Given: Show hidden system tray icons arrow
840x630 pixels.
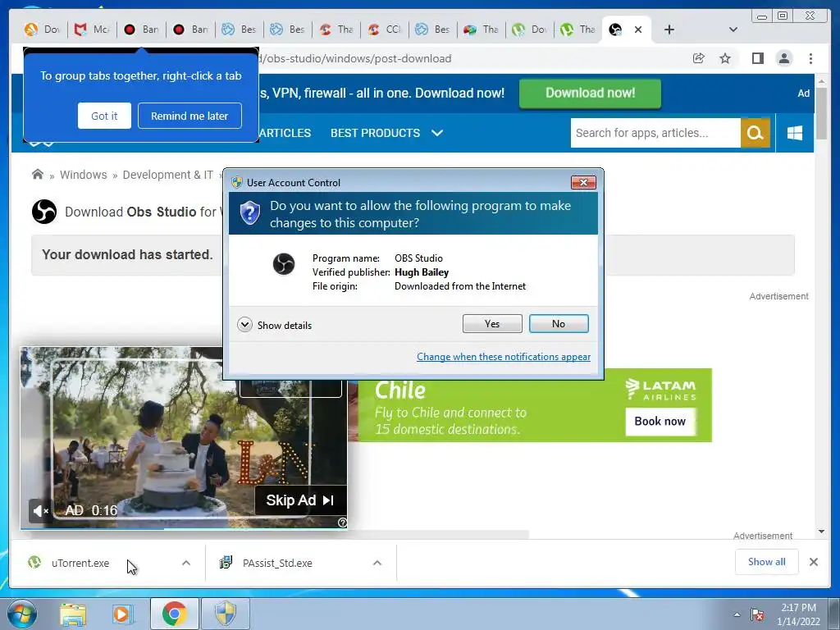Looking at the screenshot, I should (x=737, y=614).
